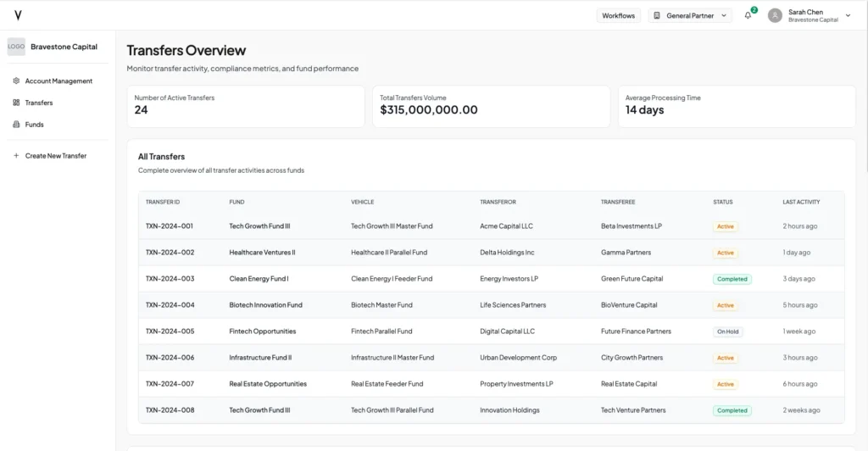Image resolution: width=868 pixels, height=451 pixels.
Task: Expand the user menu chevron beside Sarah Chen
Action: point(848,15)
